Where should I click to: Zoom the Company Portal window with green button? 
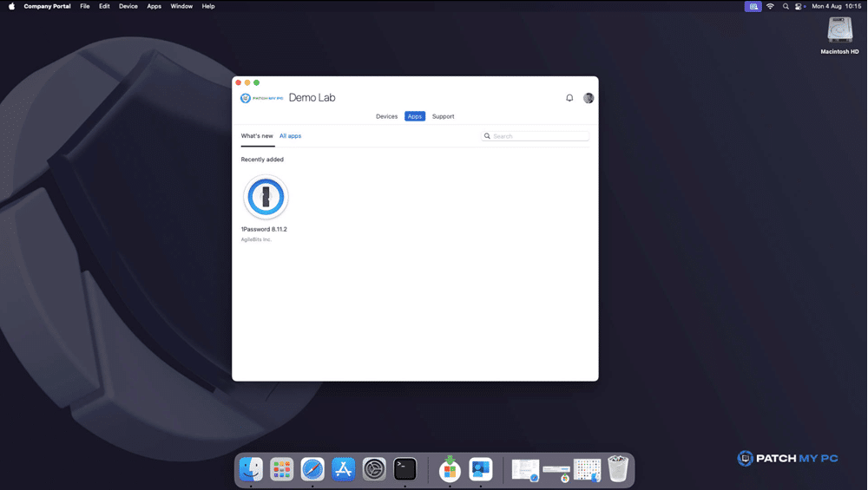point(256,83)
